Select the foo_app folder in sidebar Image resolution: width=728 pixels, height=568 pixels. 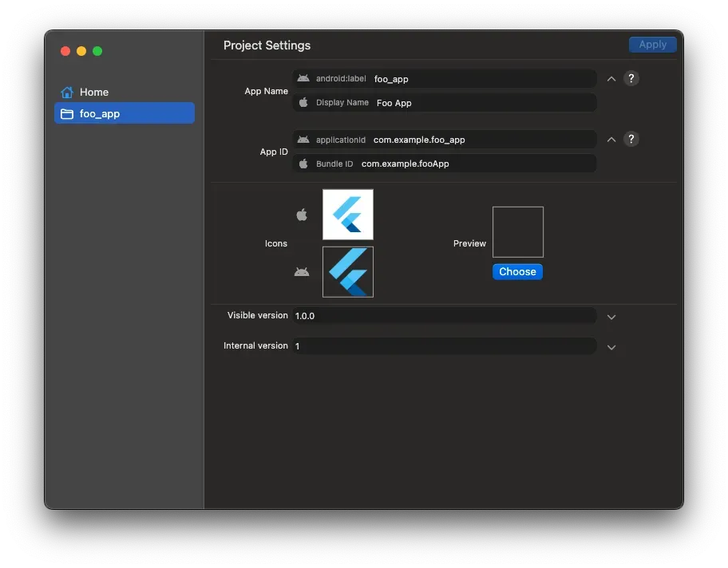pos(124,113)
